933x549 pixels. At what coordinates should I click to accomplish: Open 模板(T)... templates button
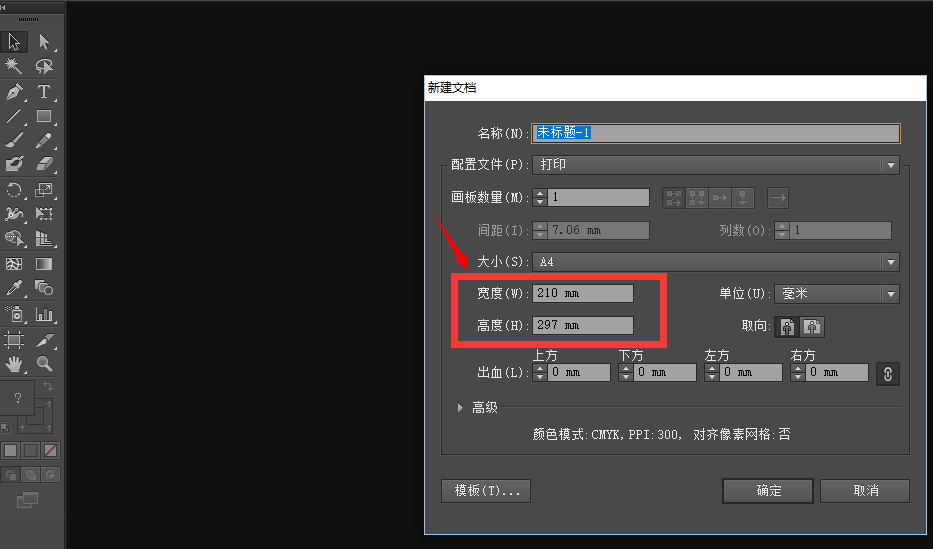[x=486, y=491]
